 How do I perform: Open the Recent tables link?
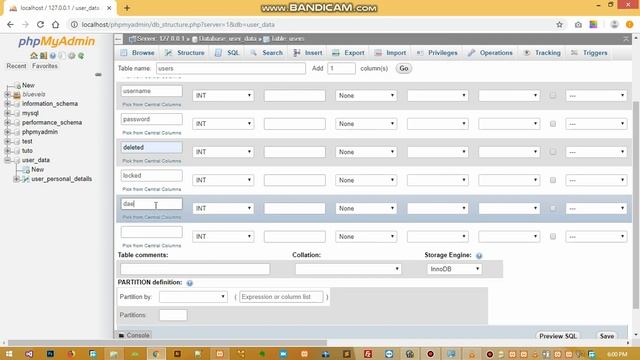[x=16, y=66]
